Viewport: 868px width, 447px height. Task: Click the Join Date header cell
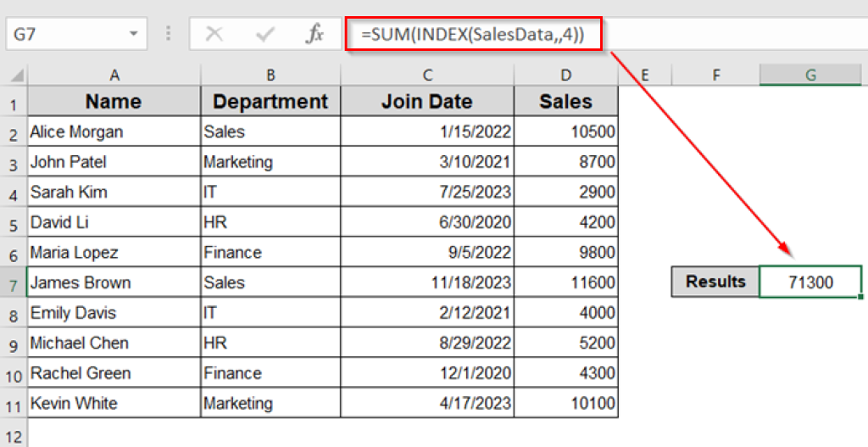point(427,103)
